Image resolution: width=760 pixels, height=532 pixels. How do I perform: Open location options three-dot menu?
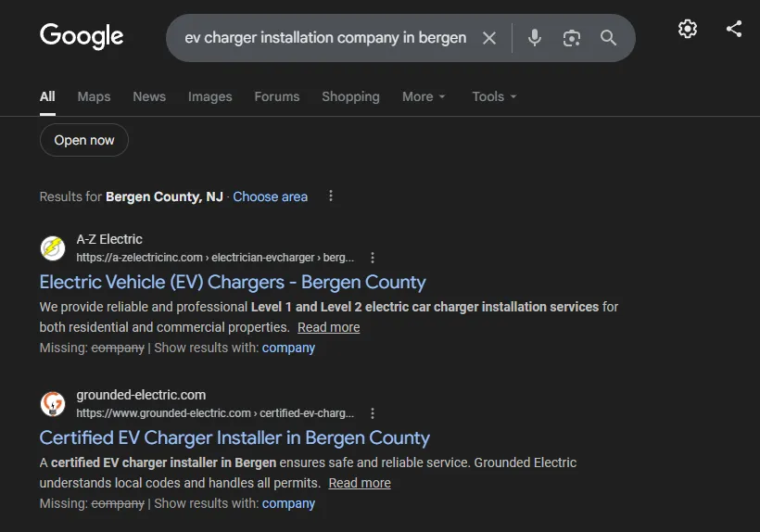(331, 196)
